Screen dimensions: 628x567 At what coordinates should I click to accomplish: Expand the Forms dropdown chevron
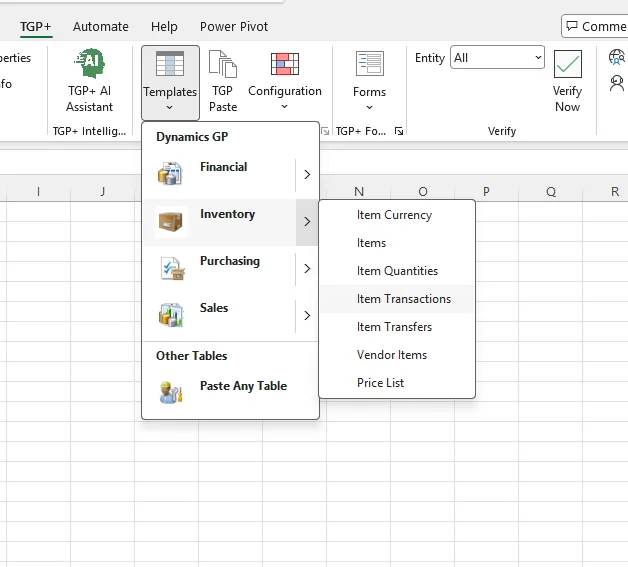pyautogui.click(x=369, y=107)
